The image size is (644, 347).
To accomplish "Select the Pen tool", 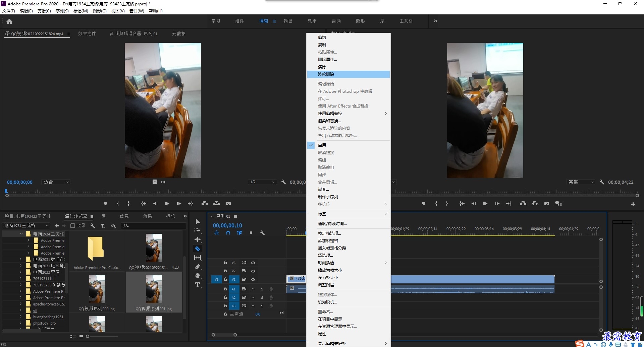I will click(x=198, y=267).
